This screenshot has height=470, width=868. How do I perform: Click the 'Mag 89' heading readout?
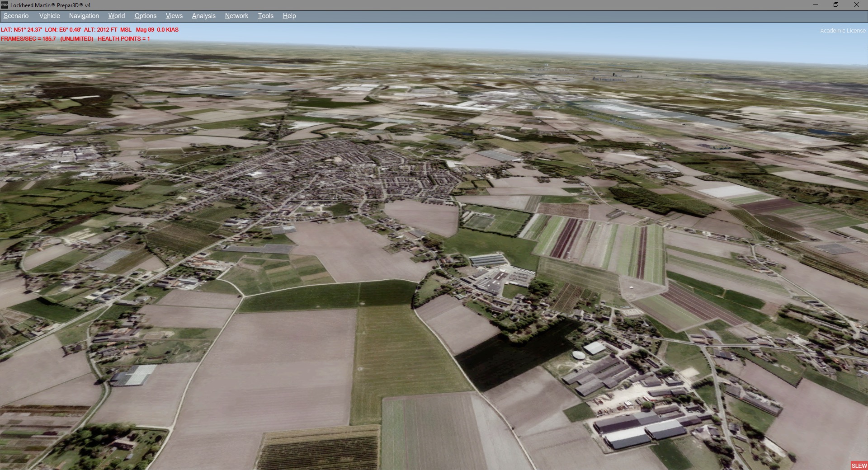pyautogui.click(x=145, y=30)
